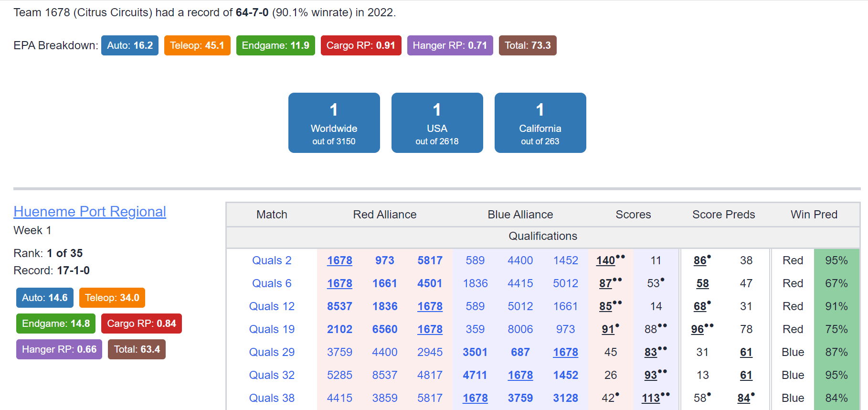
Task: Open team 973 in the Quals 2 row
Action: click(x=385, y=260)
